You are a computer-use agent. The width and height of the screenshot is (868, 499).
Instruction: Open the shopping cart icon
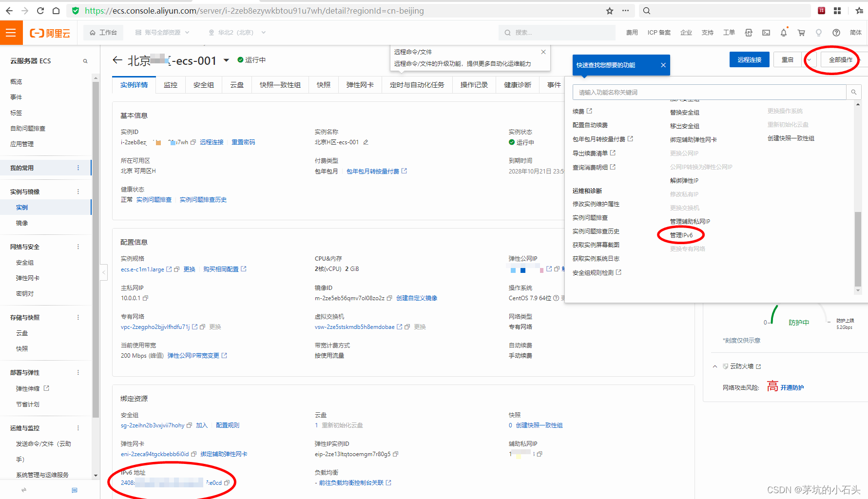801,33
